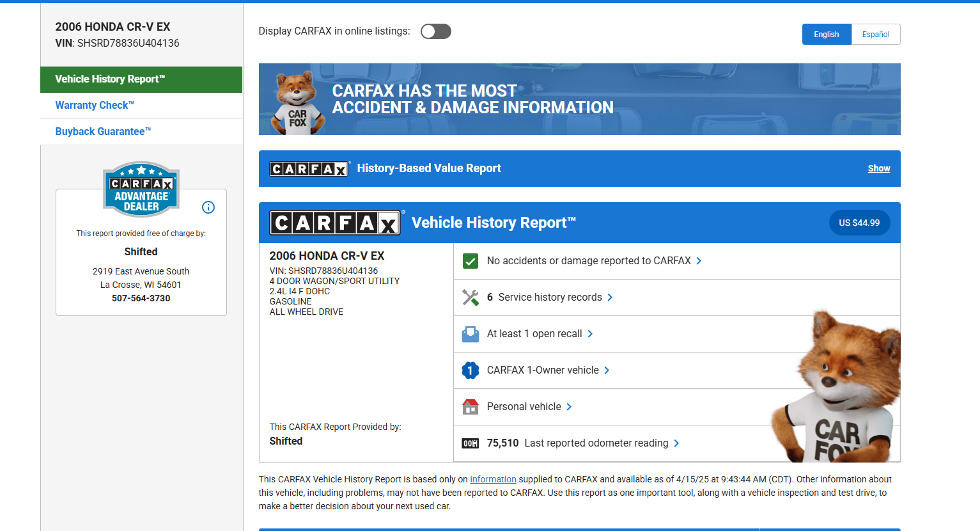Click the 1-Owner blue badge icon
Screen dimensions: 980x531
click(x=471, y=370)
